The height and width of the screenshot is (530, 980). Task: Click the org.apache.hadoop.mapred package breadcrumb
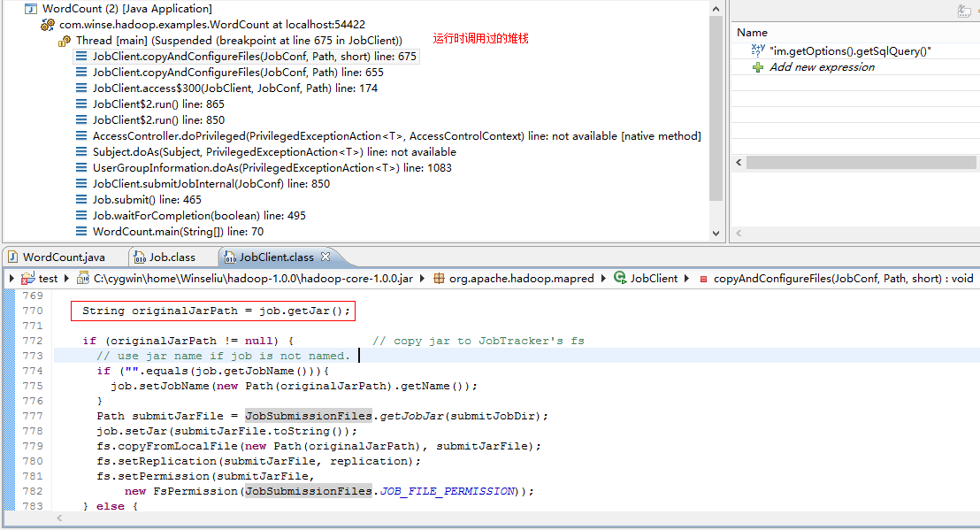[521, 279]
